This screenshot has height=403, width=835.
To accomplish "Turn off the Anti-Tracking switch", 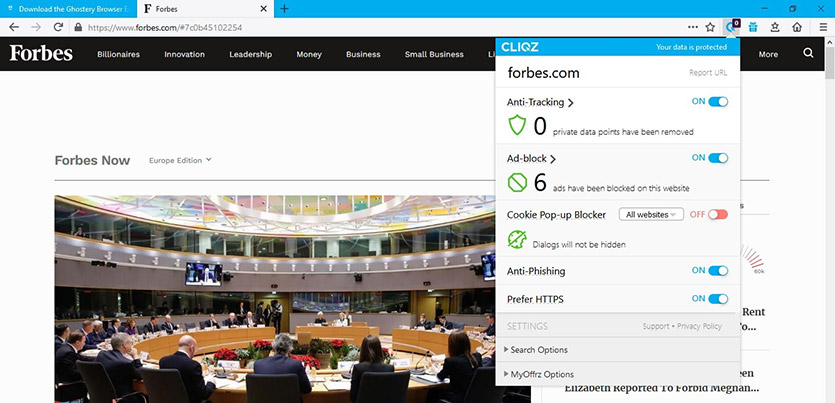I will 718,101.
